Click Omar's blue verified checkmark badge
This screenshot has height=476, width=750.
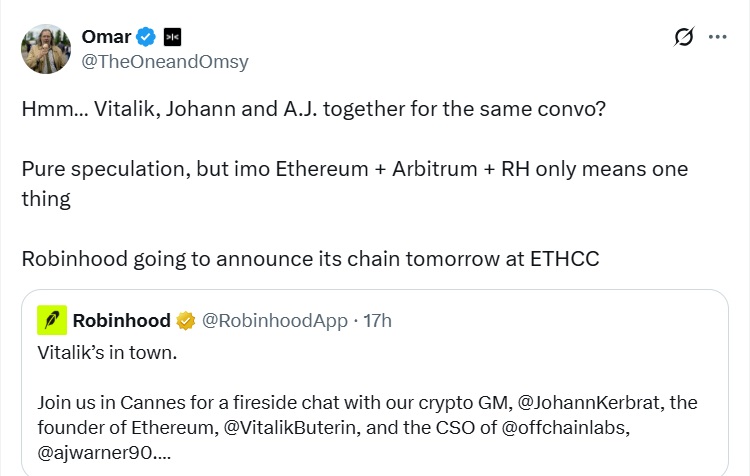tap(146, 37)
